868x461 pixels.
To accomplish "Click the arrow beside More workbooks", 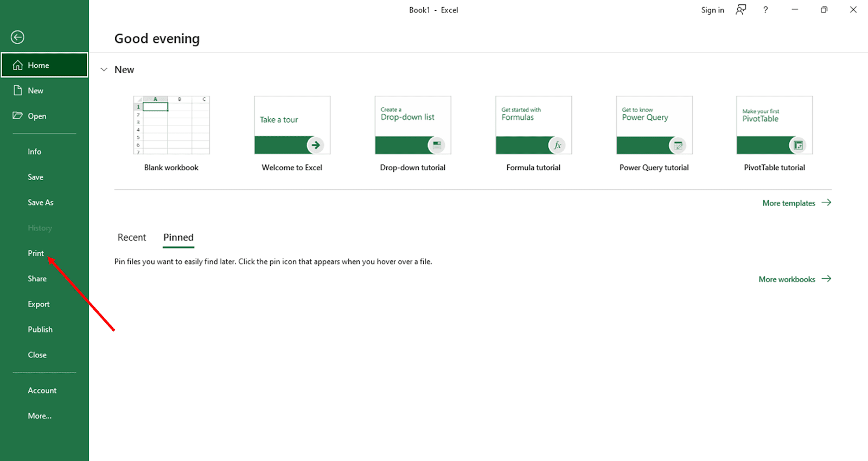I will (826, 279).
